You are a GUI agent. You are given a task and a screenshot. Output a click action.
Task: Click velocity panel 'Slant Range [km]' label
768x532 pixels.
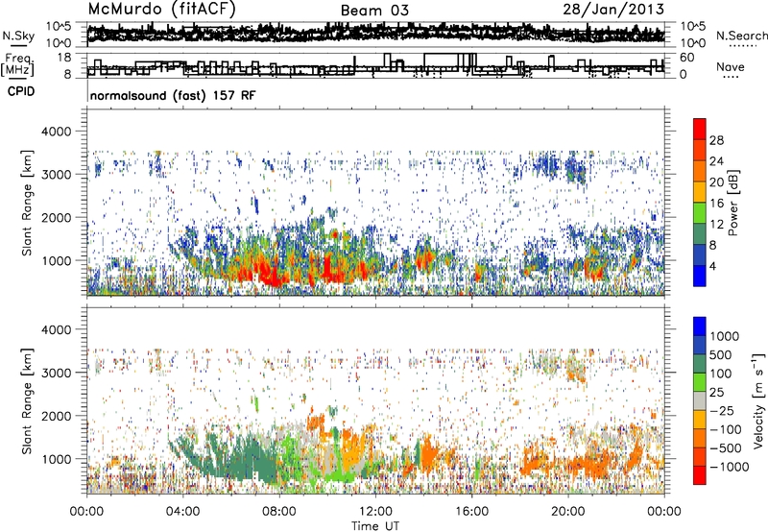tap(27, 401)
